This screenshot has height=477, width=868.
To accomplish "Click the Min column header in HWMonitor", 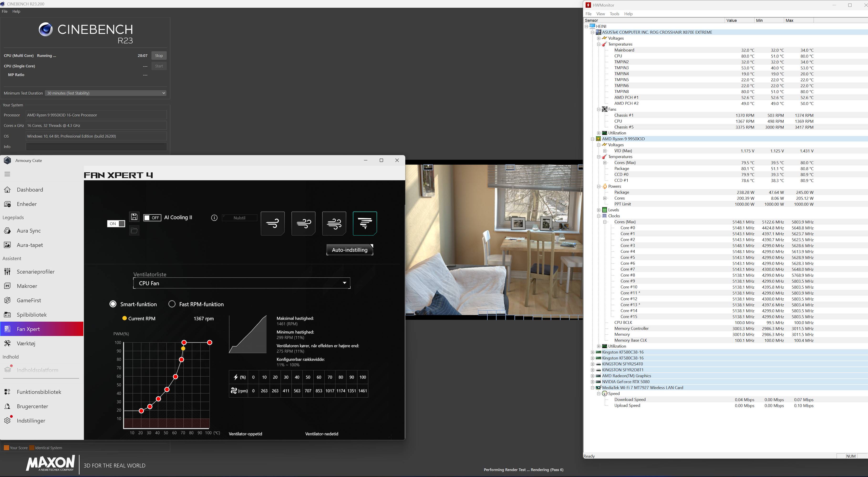I will point(769,21).
